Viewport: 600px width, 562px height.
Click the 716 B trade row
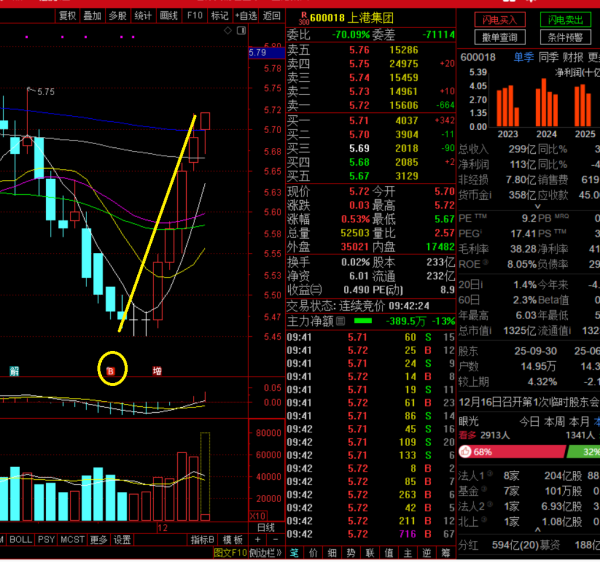pos(371,534)
